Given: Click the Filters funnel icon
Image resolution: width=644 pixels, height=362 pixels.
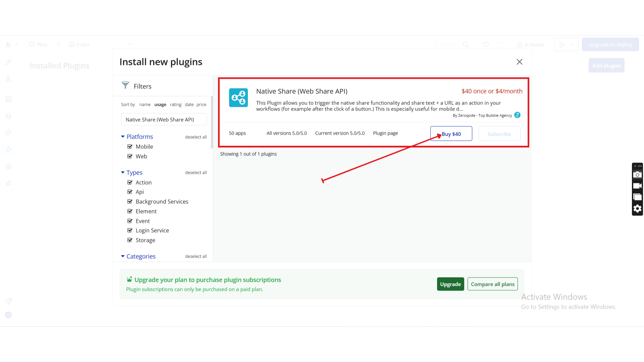Looking at the screenshot, I should pos(125,85).
